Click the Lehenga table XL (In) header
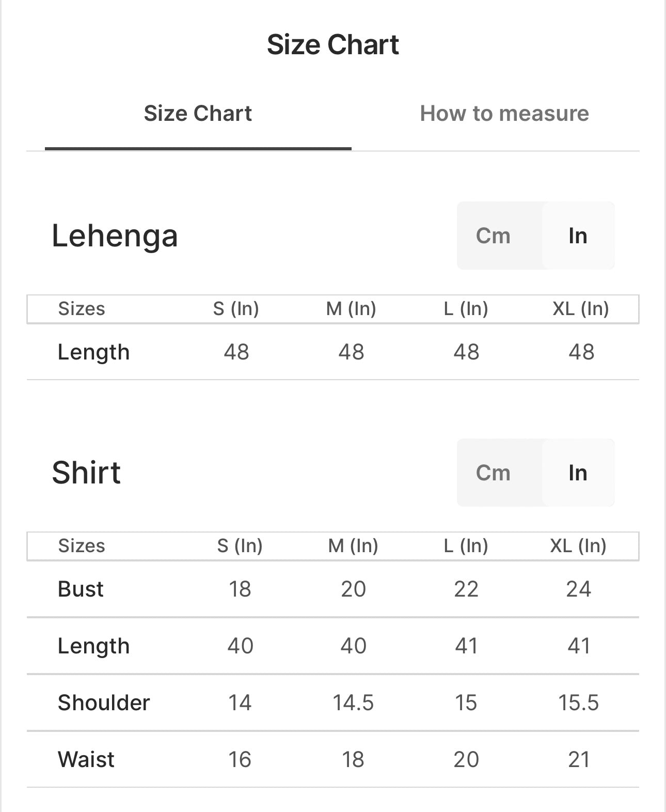 point(581,309)
